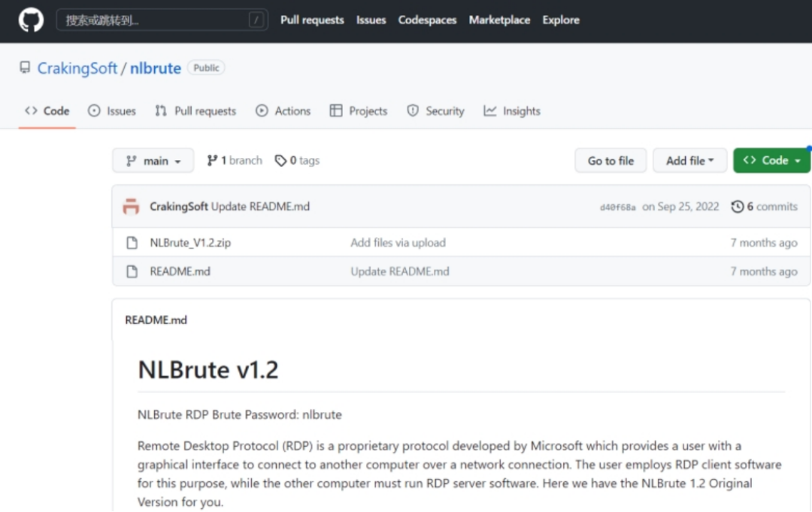Click 7 months ago in NLBrute_V1.2.zip row
Viewport: 812px width, 512px height.
point(764,243)
